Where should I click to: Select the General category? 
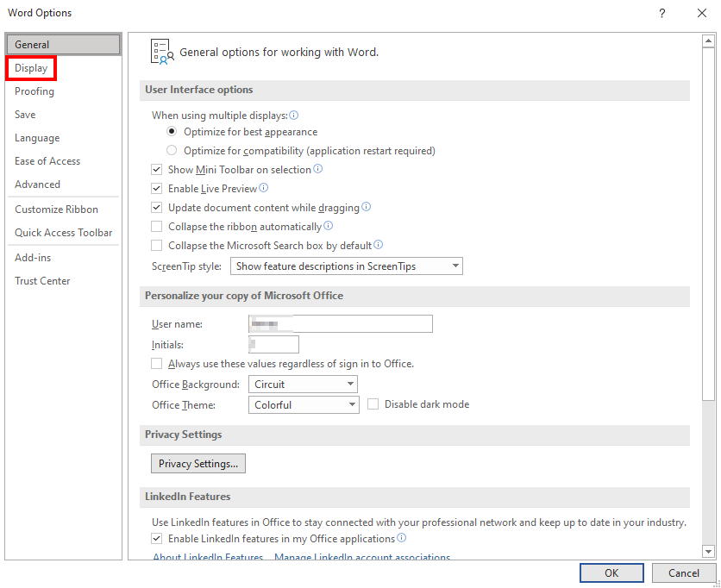click(64, 45)
